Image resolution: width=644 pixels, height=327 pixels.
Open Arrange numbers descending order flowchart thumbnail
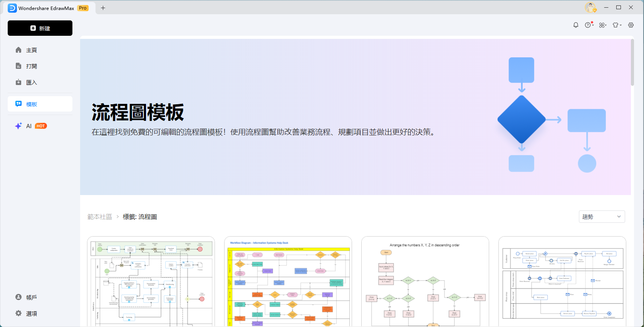coord(425,282)
